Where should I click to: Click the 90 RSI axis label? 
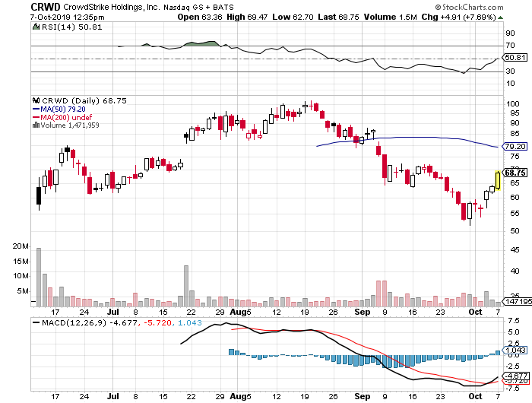pyautogui.click(x=510, y=33)
